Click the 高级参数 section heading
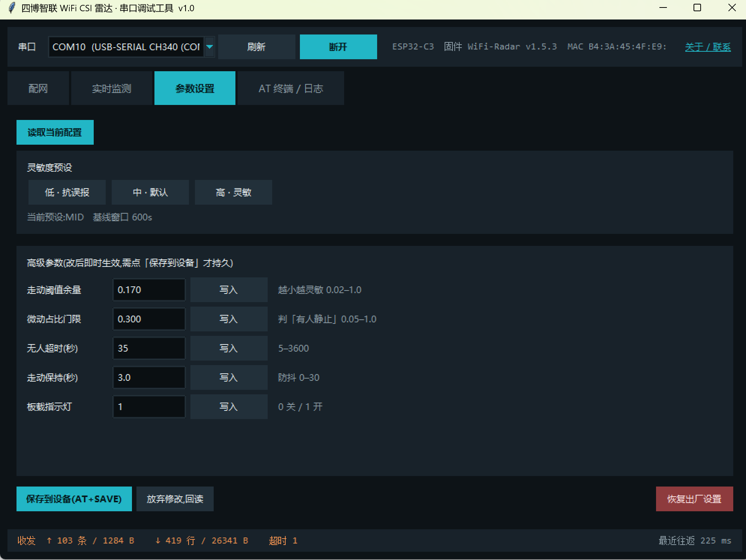Screen dimensions: 746x560 pyautogui.click(x=130, y=263)
